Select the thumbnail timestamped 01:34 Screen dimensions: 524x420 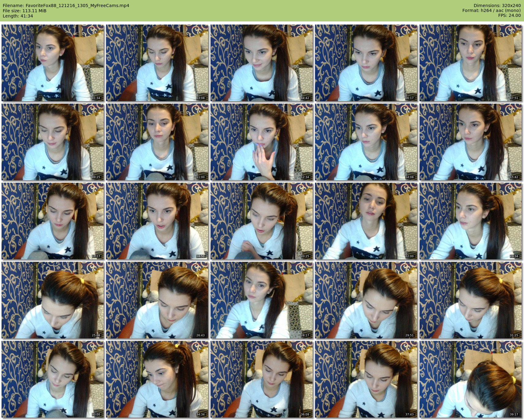point(53,63)
